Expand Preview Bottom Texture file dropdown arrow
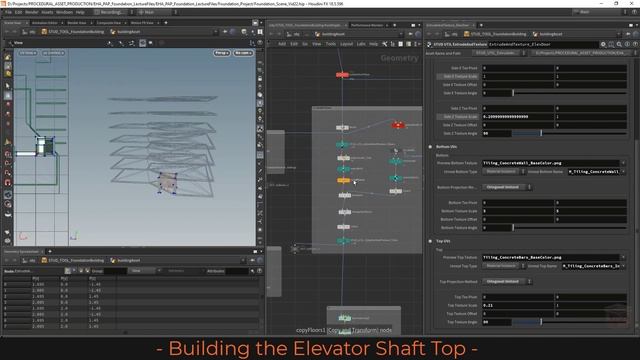640x360 pixels. (623, 163)
